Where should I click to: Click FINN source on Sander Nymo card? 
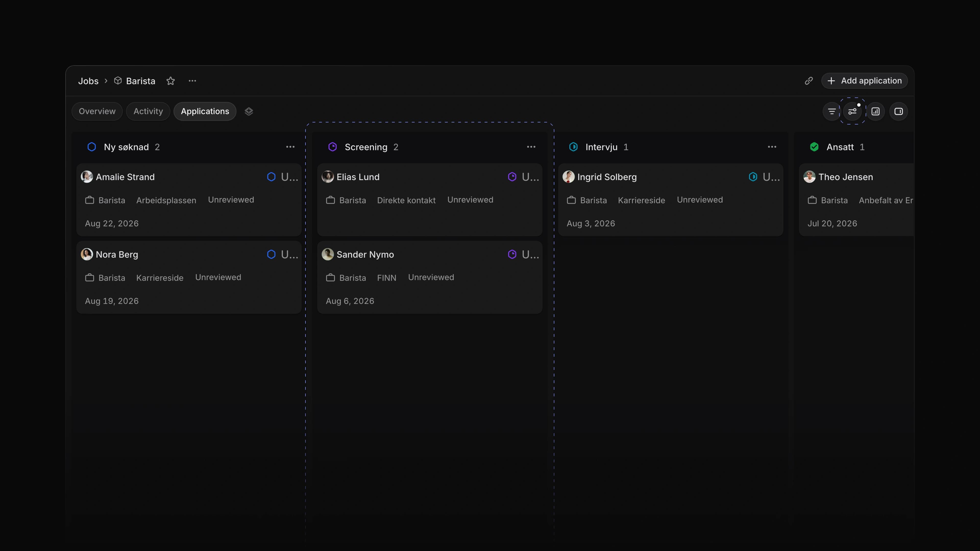pyautogui.click(x=387, y=278)
